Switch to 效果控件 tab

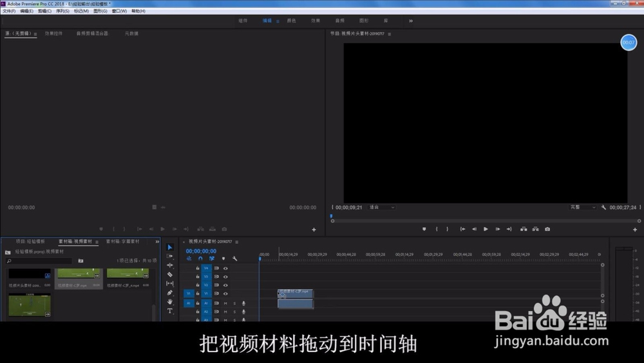[54, 34]
